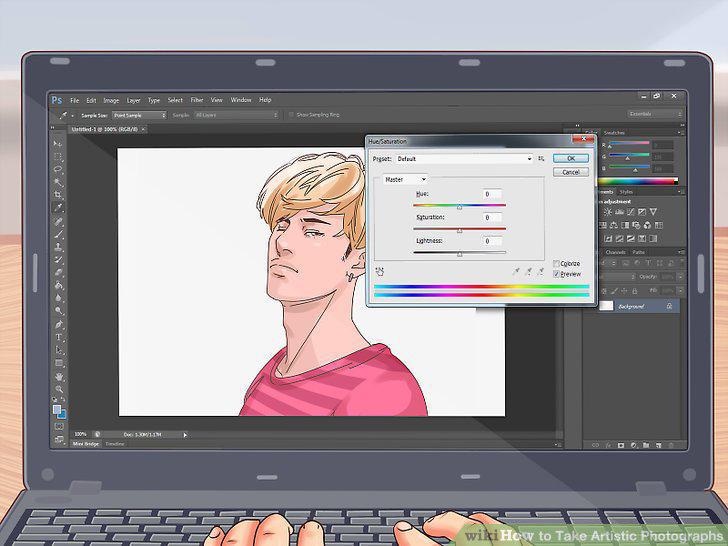Select the Eraser tool
The image size is (728, 546).
[58, 273]
